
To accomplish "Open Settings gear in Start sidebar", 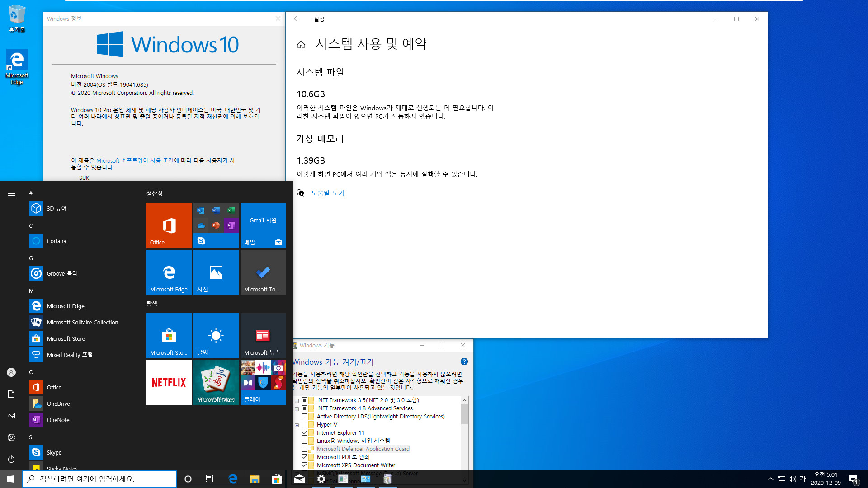I will click(x=11, y=437).
